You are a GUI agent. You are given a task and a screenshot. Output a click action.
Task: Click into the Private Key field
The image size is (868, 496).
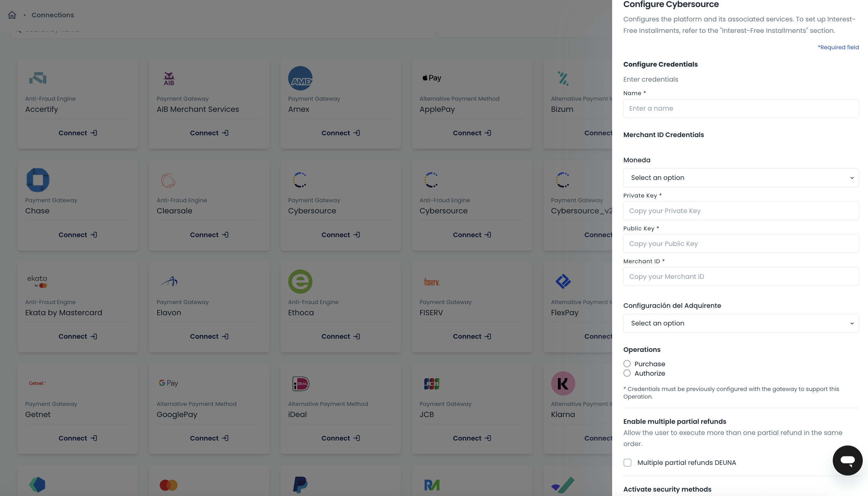[741, 211]
